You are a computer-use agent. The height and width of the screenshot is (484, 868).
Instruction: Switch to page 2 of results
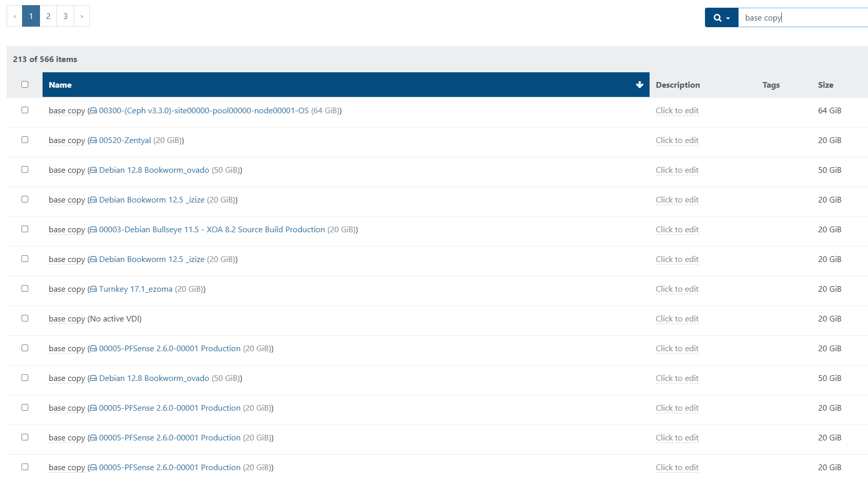click(48, 16)
